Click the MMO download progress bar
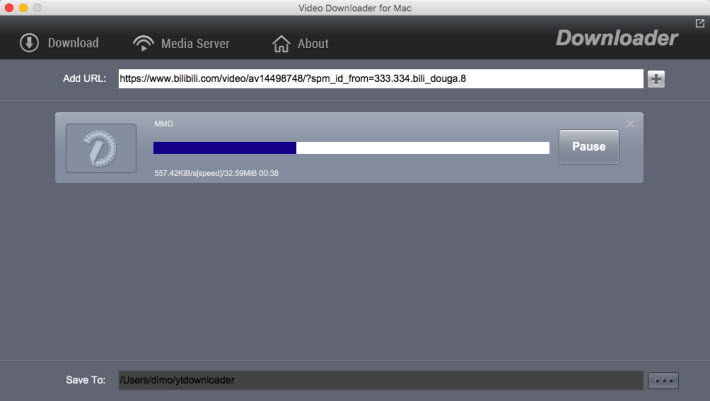This screenshot has height=401, width=710. [351, 148]
